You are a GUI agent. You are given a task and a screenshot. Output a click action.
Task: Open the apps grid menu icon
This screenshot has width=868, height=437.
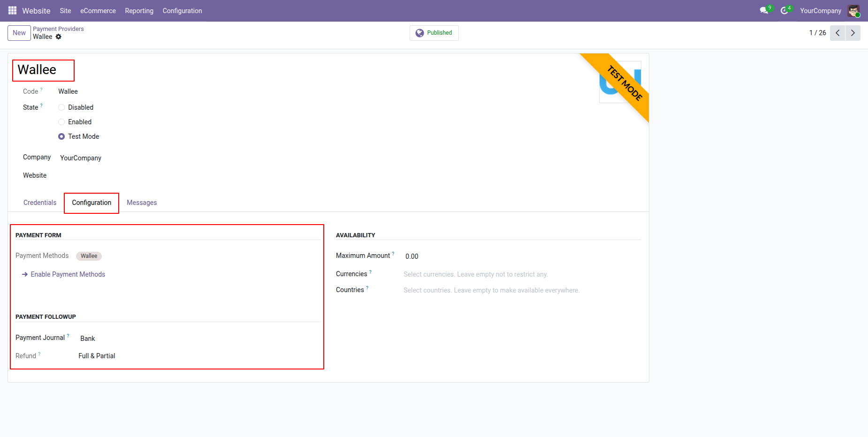[x=12, y=10]
